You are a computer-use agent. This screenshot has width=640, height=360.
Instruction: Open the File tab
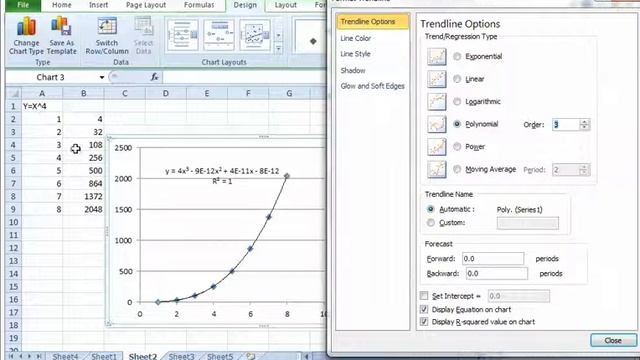23,5
